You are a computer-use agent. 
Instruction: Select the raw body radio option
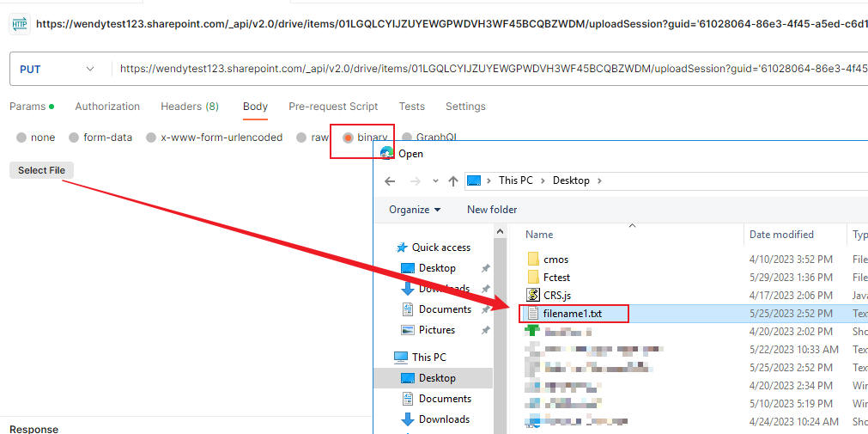(301, 138)
